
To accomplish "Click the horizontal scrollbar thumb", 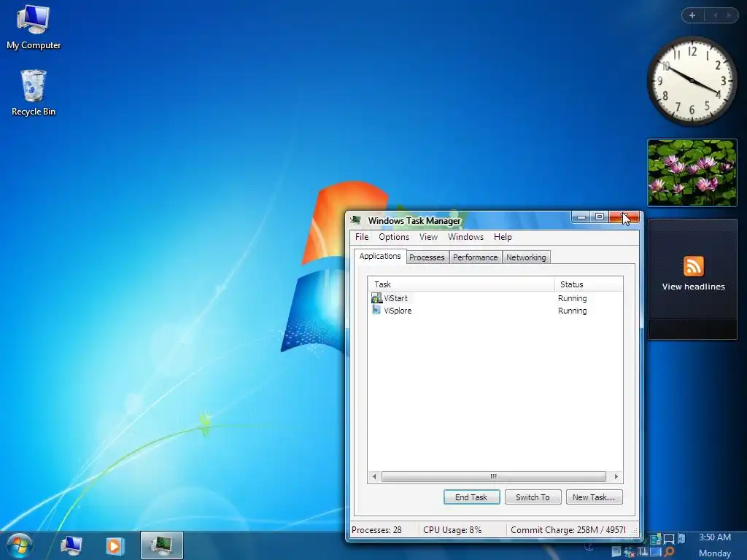I will [x=494, y=476].
